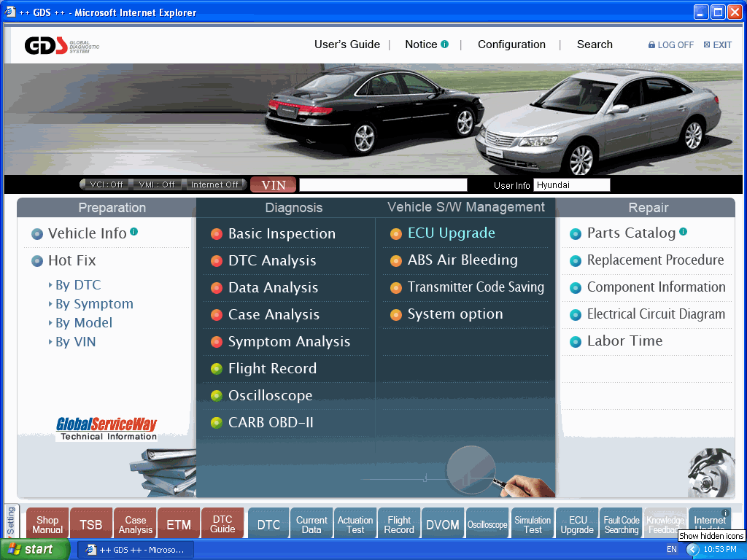Image resolution: width=747 pixels, height=560 pixels.
Task: Open the DTC tool in the bottom toolbar
Action: pos(268,523)
